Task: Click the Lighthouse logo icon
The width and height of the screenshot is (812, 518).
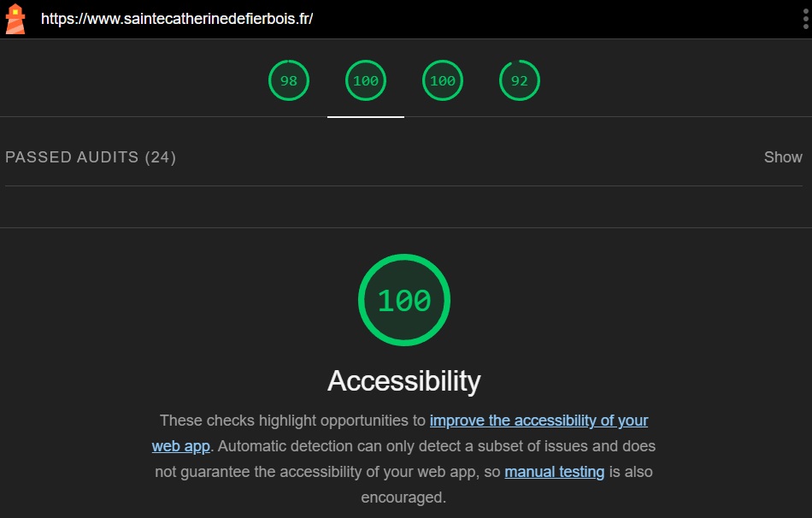Action: coord(15,17)
